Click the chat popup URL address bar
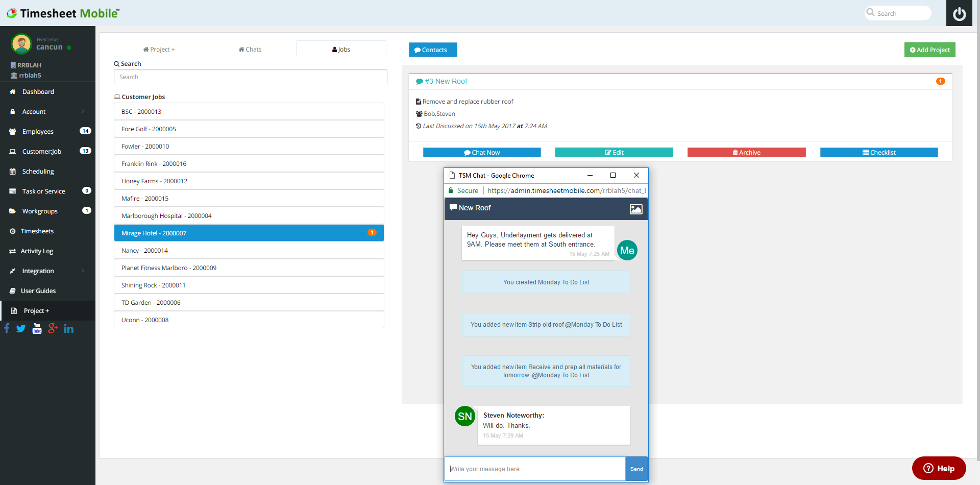980x485 pixels. pyautogui.click(x=567, y=190)
